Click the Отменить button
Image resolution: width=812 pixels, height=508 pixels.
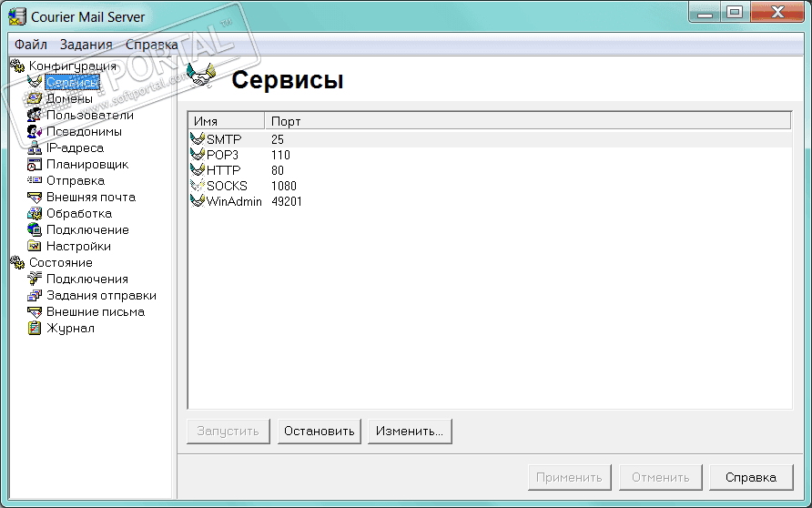pos(660,477)
